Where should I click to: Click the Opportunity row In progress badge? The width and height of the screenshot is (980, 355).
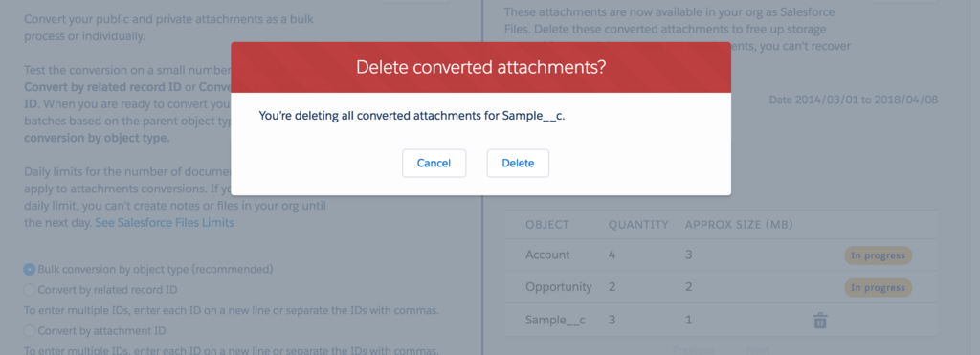point(879,287)
